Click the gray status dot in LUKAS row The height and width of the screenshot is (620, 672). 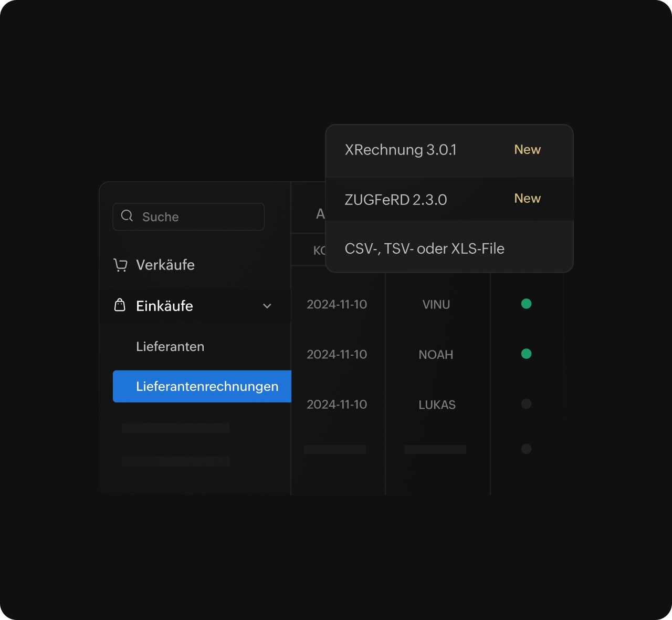526,404
